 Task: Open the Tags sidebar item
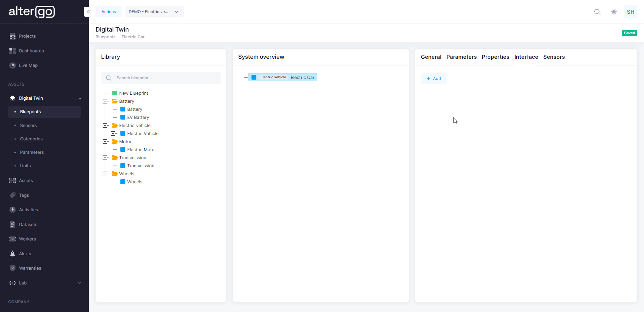(24, 195)
